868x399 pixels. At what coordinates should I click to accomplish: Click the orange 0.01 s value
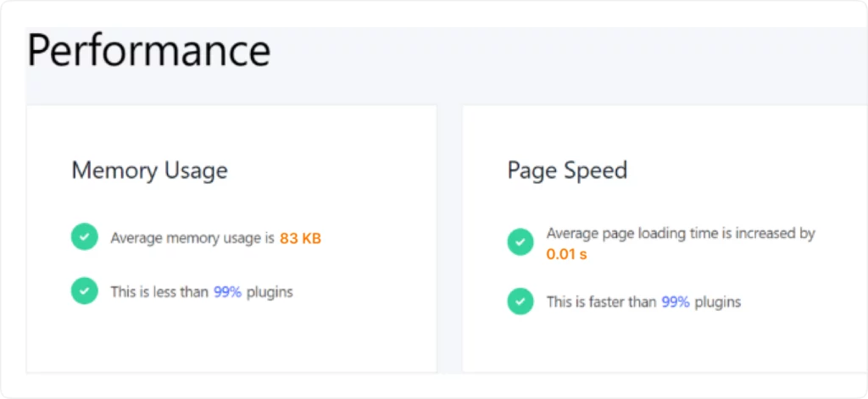tap(566, 254)
